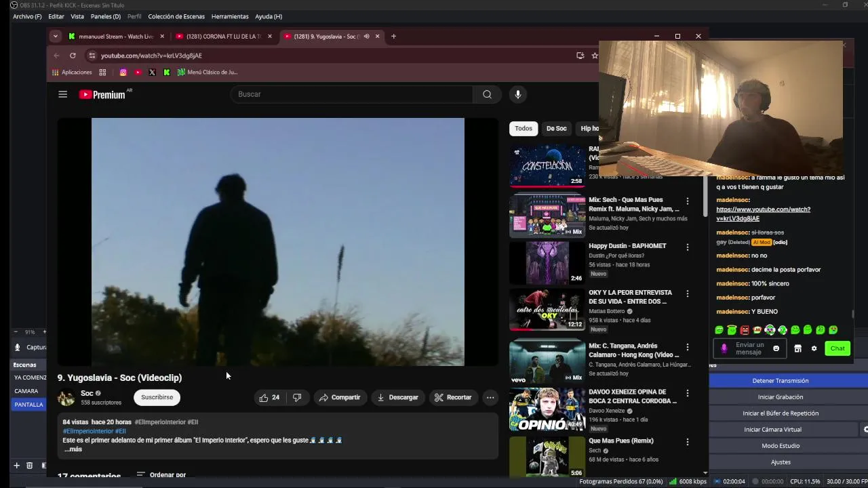Click the browser address bar URL

coord(151,56)
